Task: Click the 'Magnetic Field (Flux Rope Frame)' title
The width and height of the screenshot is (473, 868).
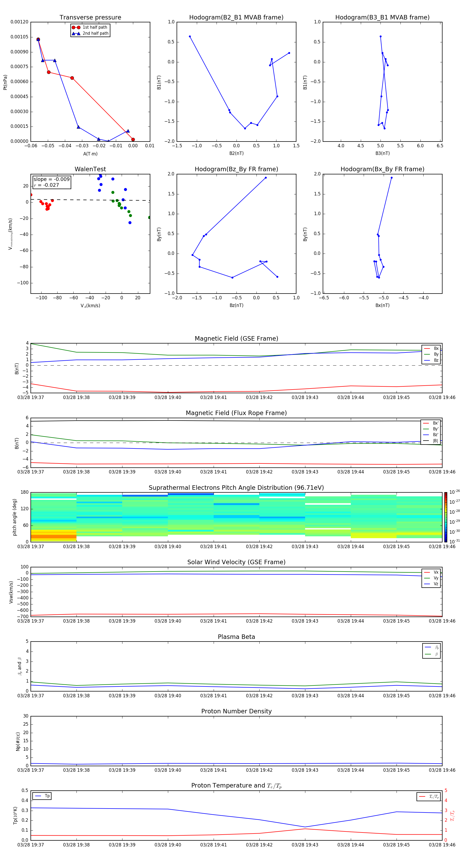Action: click(x=236, y=413)
